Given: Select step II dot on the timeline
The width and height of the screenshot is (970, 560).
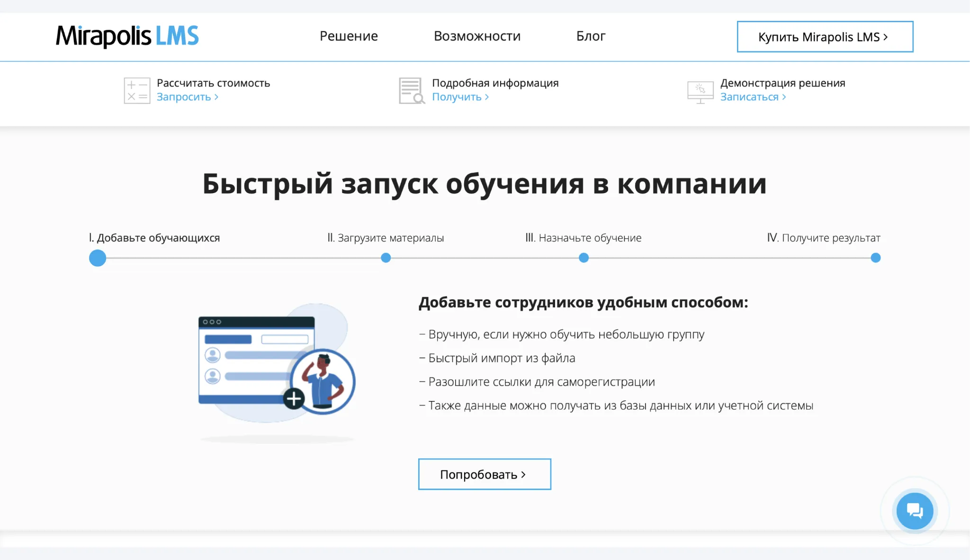Looking at the screenshot, I should tap(386, 258).
